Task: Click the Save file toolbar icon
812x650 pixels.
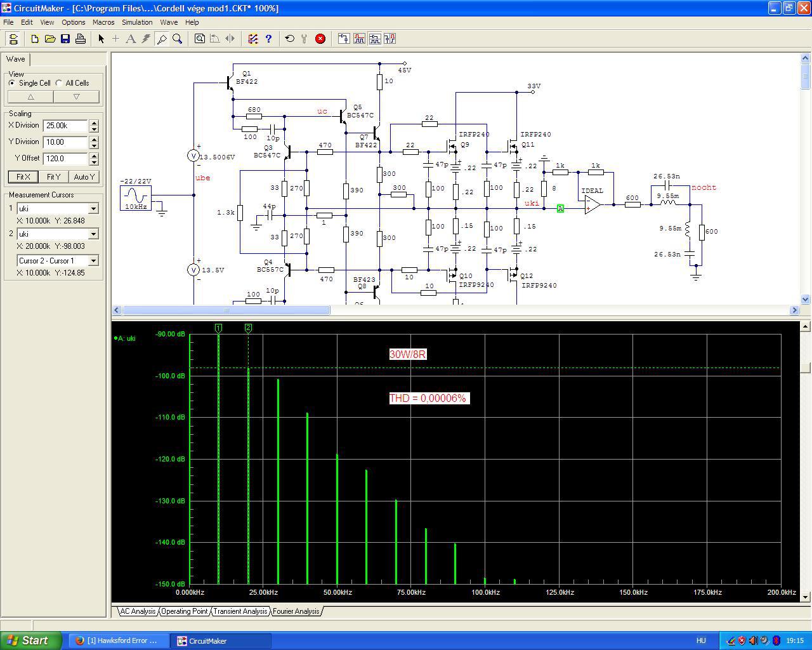Action: point(65,39)
